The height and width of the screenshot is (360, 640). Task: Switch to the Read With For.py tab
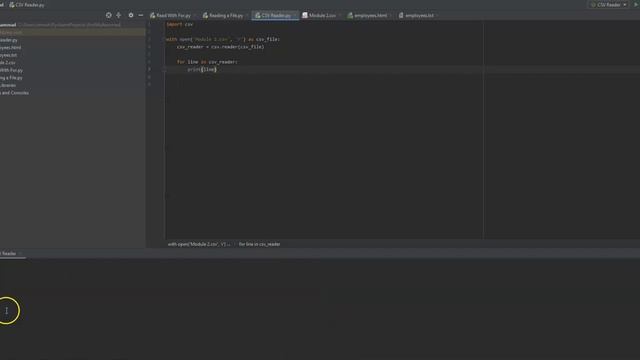point(173,16)
